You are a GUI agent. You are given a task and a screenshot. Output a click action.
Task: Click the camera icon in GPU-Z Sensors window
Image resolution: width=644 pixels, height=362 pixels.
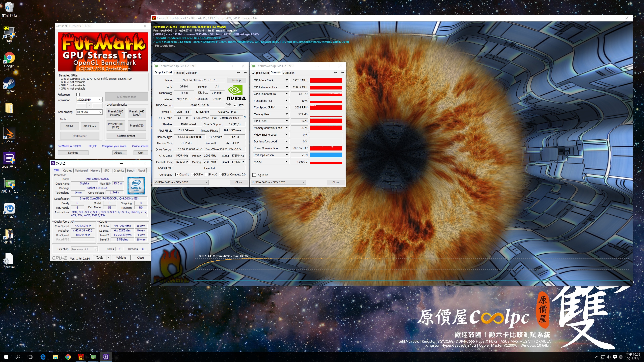point(336,73)
